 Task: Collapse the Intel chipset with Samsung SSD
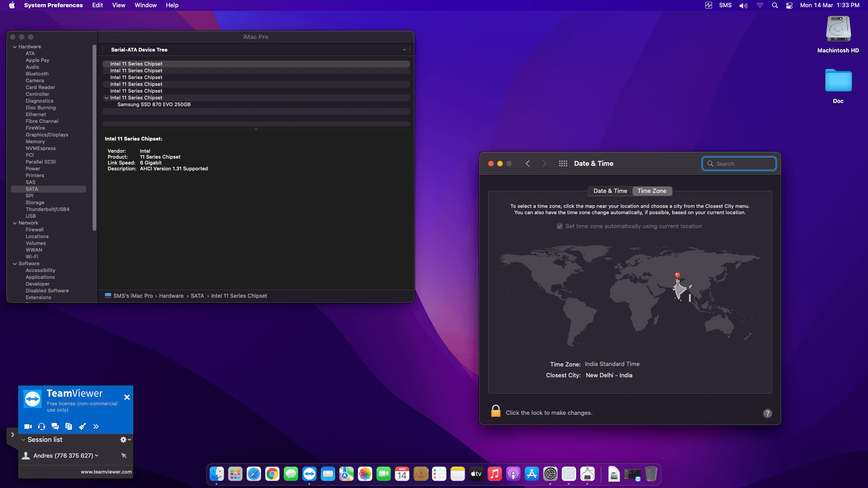coord(107,98)
